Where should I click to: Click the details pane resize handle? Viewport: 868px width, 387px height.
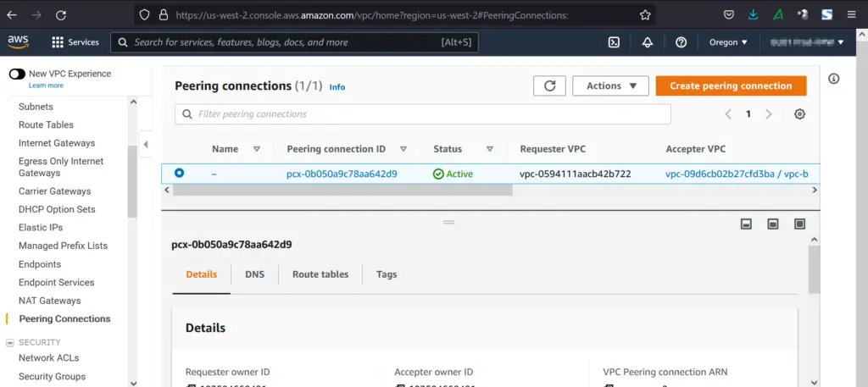(x=449, y=222)
